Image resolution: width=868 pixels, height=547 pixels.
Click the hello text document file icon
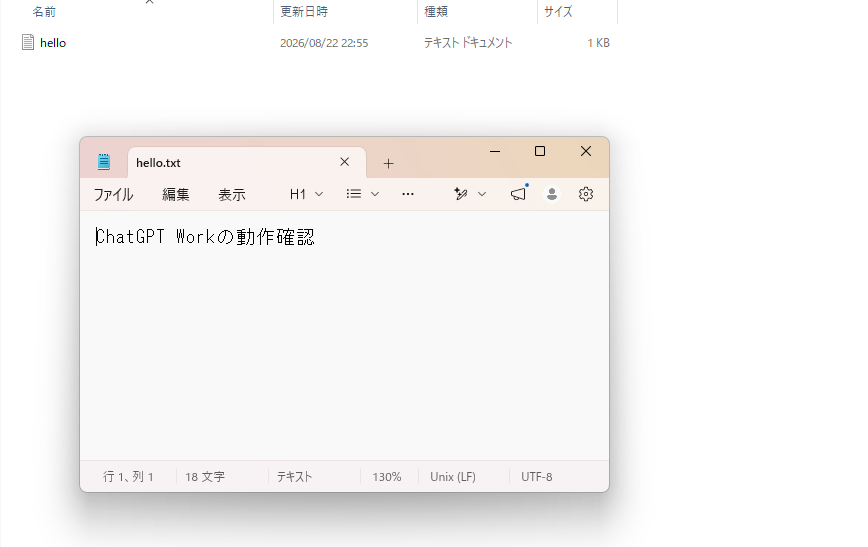(28, 42)
